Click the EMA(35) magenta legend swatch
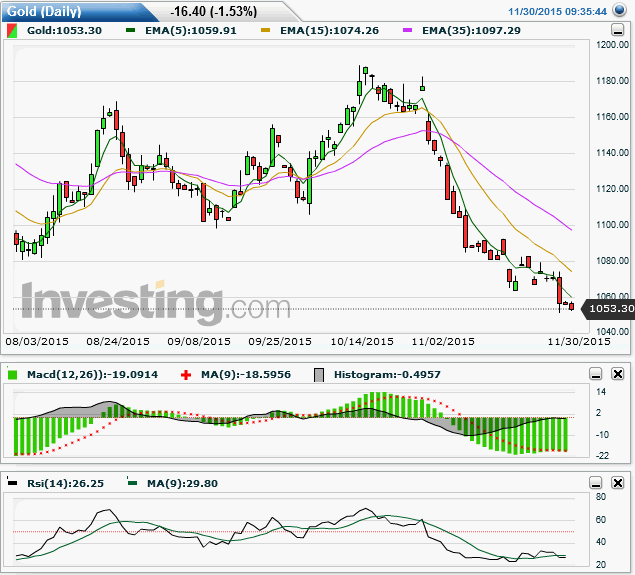Screen dimensions: 635x575 [x=407, y=30]
